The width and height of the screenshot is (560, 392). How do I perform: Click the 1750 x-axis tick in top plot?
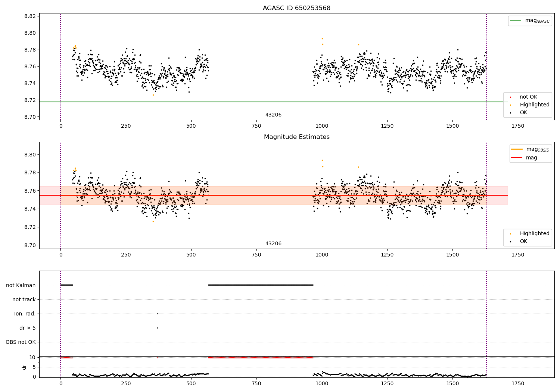518,126
